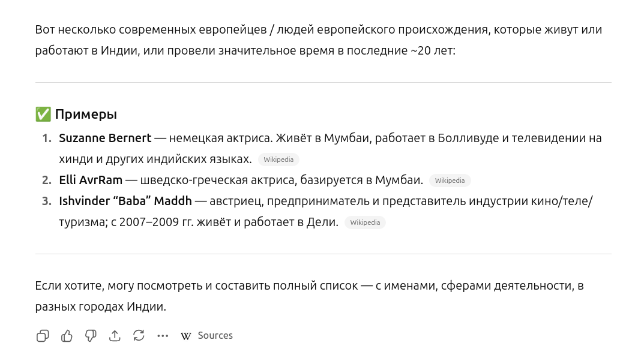Click the green checkmark emoji beside Примеры

coord(43,114)
